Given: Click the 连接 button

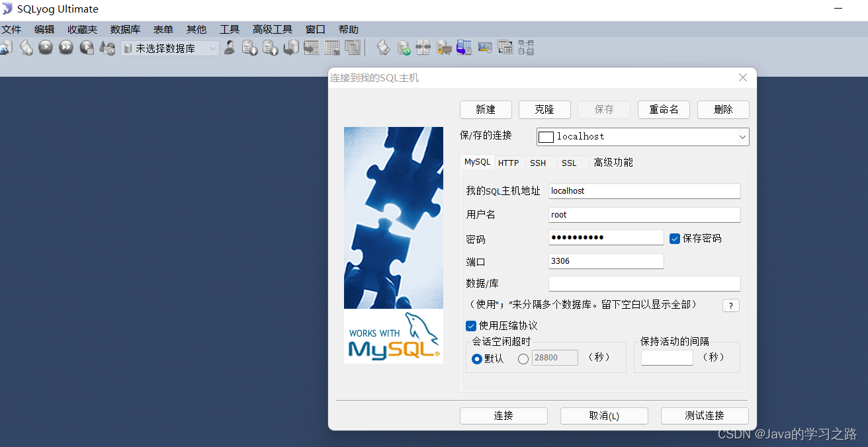Looking at the screenshot, I should [x=503, y=416].
